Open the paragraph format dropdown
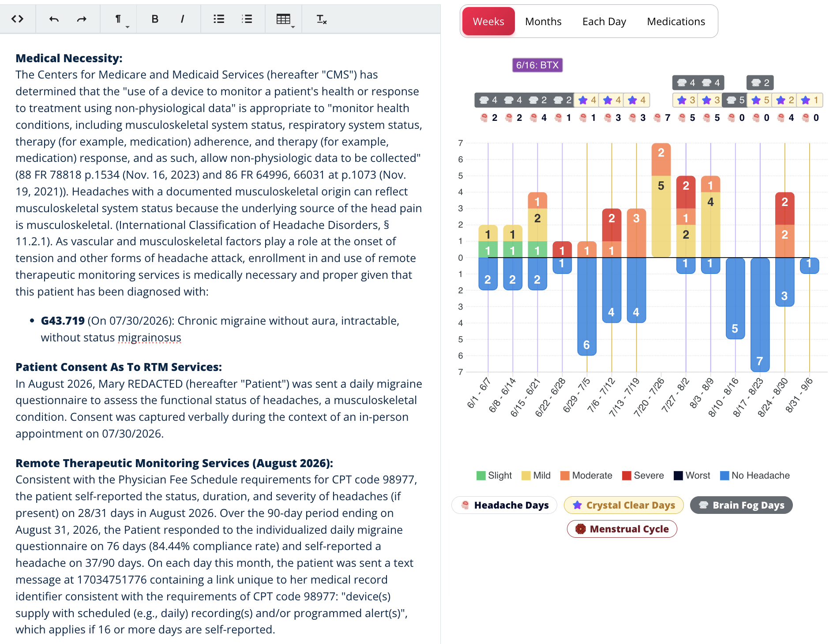Image resolution: width=837 pixels, height=644 pixels. 119,19
